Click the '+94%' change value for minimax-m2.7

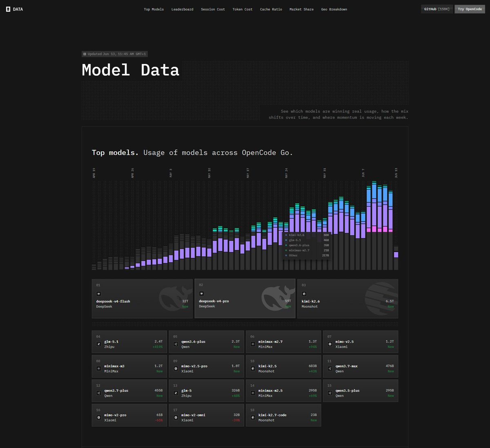pos(313,347)
